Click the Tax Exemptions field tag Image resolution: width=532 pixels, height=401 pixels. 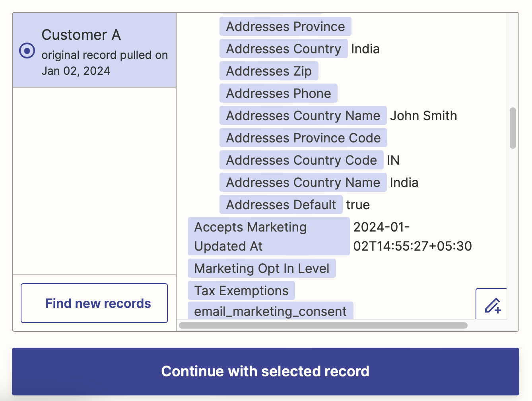tap(241, 290)
